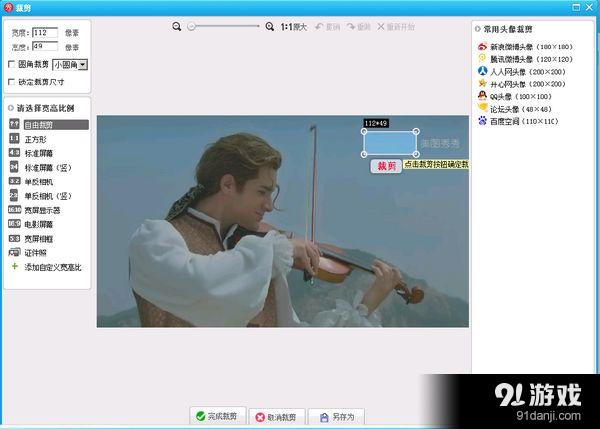
Task: Click the red 裁剪 button under the selection
Action: [x=386, y=166]
